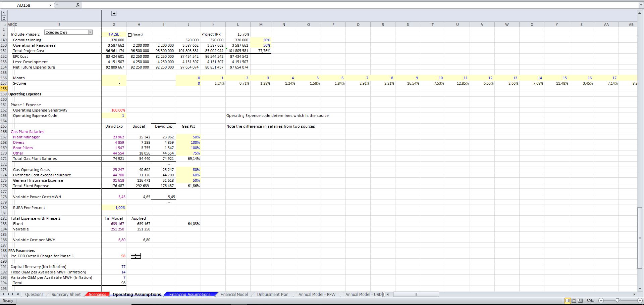Click the zoom out minus button

tap(601, 301)
